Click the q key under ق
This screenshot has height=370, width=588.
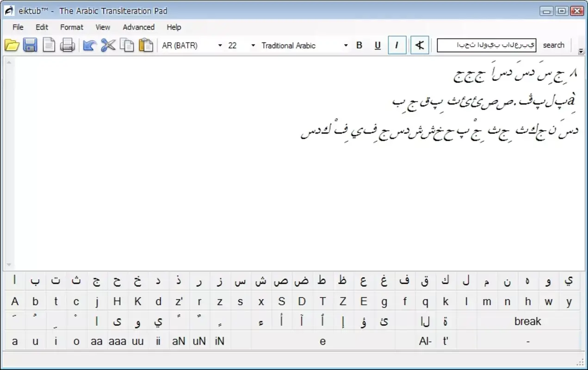point(425,302)
